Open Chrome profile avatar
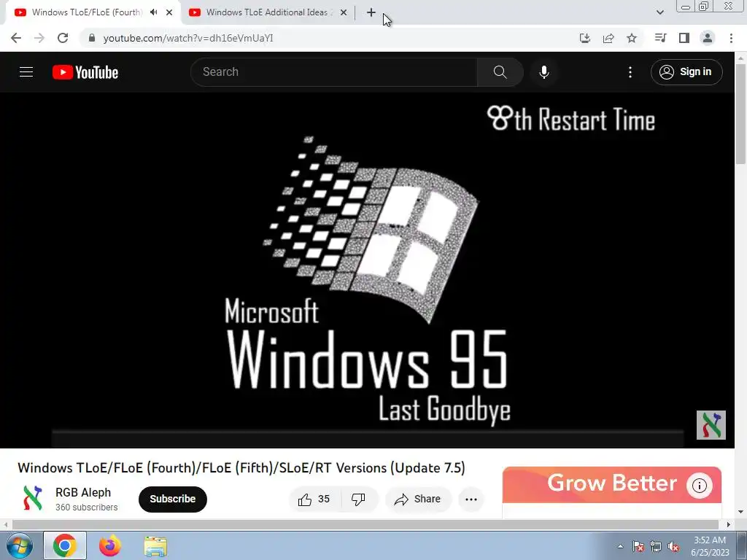 pyautogui.click(x=708, y=38)
